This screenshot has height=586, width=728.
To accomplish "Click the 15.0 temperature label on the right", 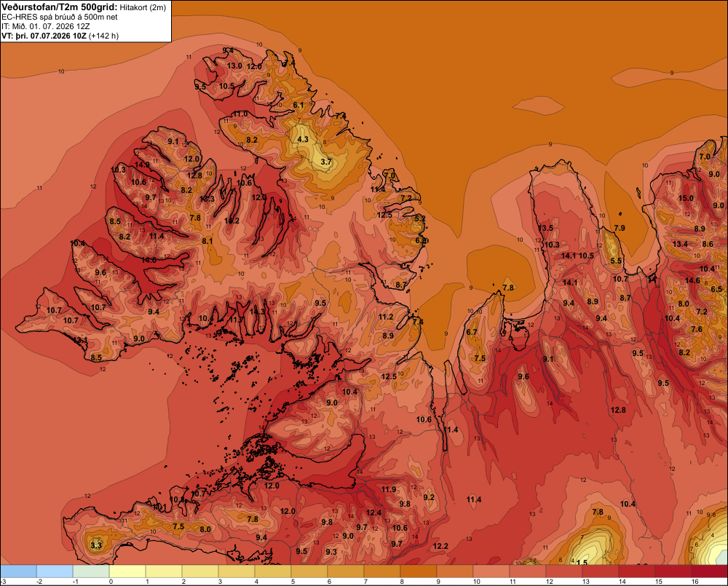I will (686, 198).
